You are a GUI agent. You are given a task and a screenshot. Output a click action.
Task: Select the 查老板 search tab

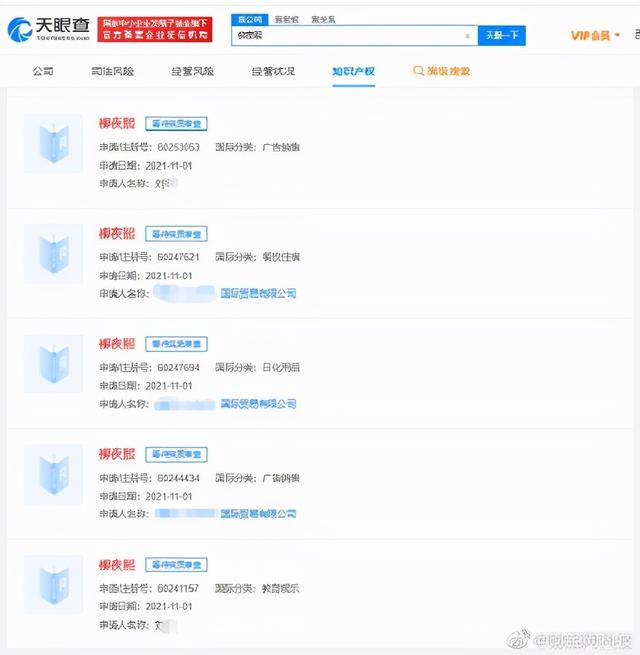[x=287, y=19]
